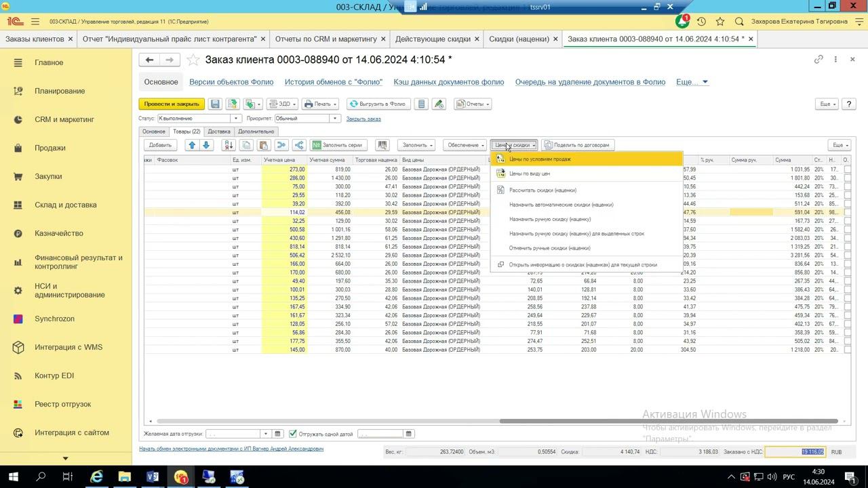The image size is (868, 488).
Task: Tick the checkbox in last table row
Action: [846, 350]
